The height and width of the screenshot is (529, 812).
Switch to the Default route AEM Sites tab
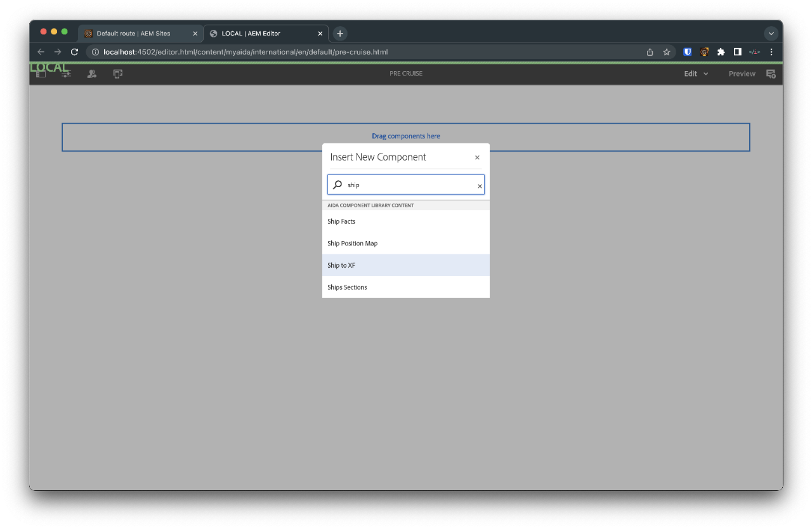point(133,34)
